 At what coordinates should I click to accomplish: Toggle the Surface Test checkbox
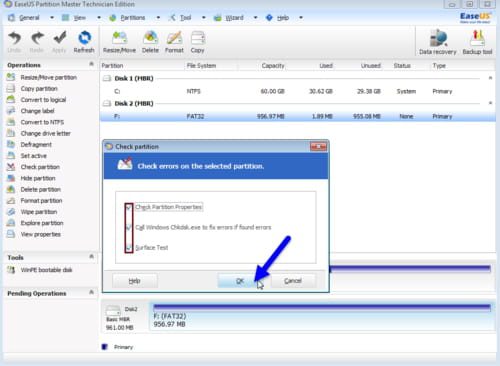pyautogui.click(x=129, y=247)
